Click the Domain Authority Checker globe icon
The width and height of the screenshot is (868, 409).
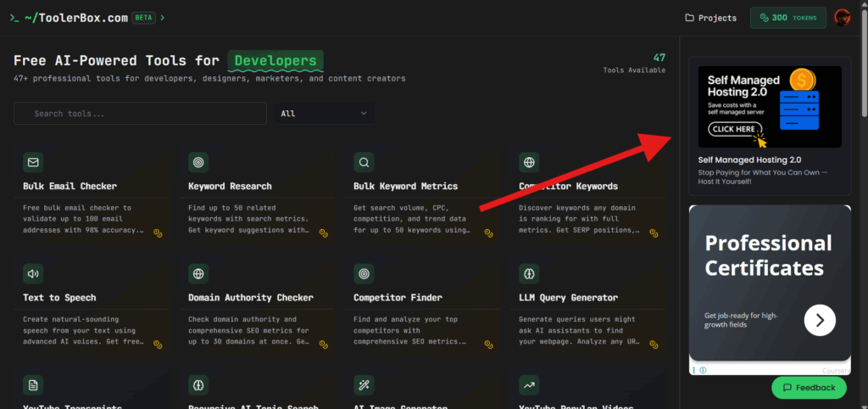coord(198,274)
